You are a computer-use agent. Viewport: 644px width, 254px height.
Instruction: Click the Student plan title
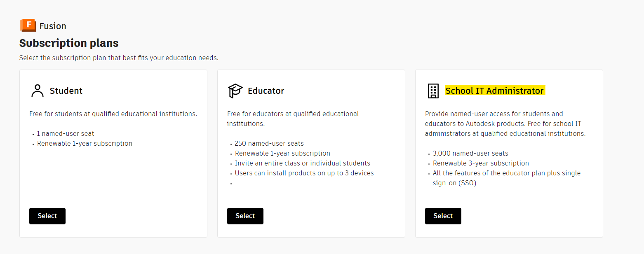(66, 91)
